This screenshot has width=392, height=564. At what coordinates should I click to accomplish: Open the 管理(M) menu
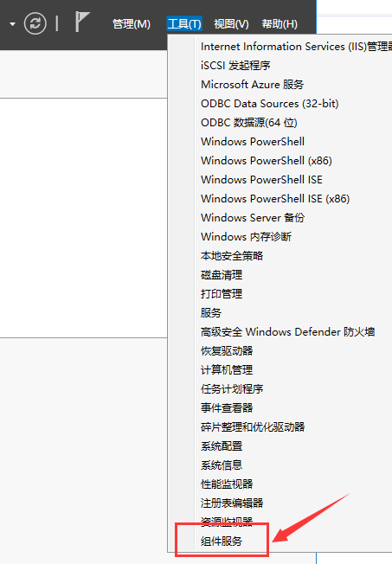click(132, 24)
